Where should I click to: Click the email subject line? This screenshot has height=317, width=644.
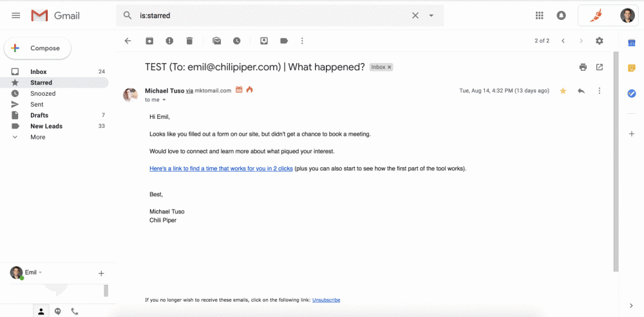[x=254, y=68]
